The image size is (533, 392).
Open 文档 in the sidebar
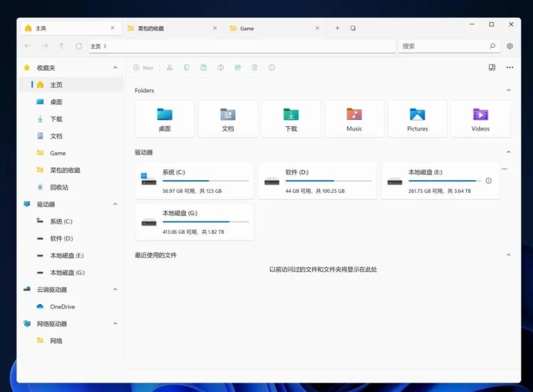71,136
